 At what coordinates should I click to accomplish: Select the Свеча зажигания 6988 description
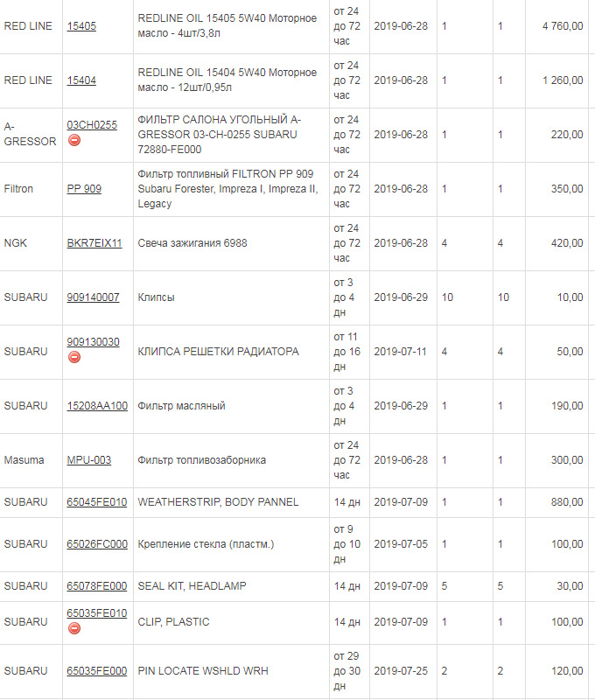pos(192,243)
